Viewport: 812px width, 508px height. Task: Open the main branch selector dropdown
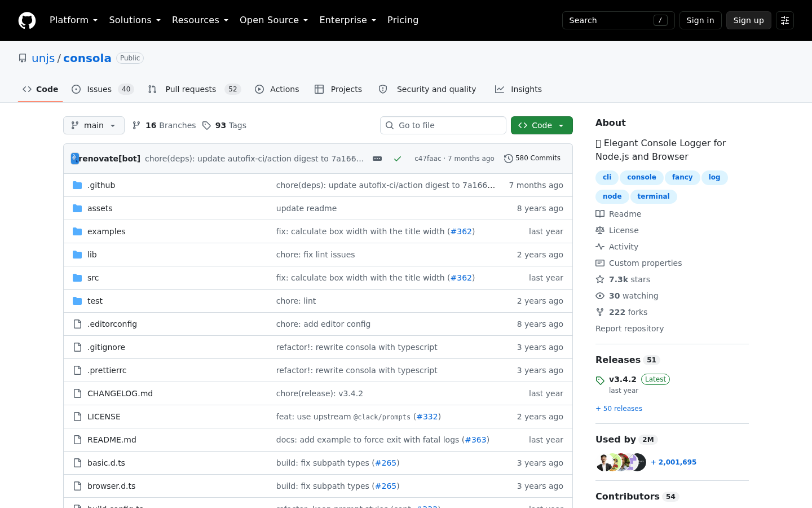click(94, 125)
